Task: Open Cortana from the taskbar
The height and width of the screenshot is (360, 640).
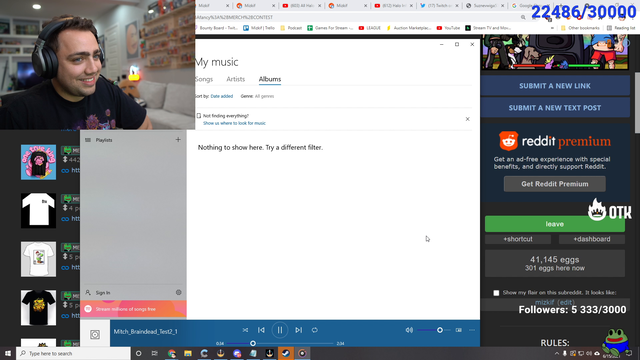Action: [138, 353]
